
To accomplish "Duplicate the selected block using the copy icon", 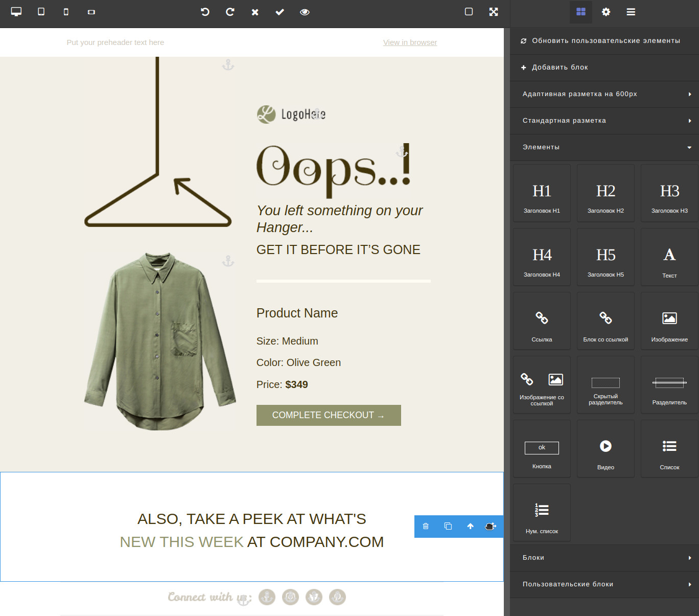I will pos(448,526).
